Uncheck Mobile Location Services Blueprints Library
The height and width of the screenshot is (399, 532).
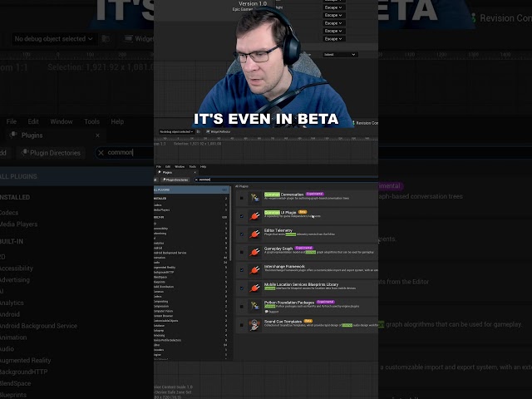coord(242,288)
